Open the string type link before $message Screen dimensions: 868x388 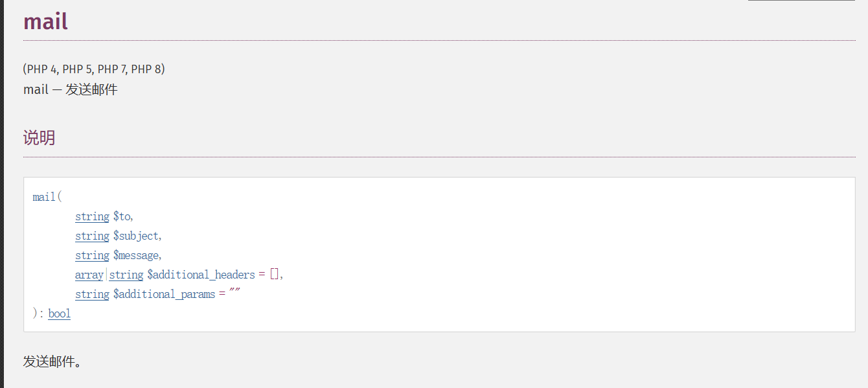[x=92, y=255]
